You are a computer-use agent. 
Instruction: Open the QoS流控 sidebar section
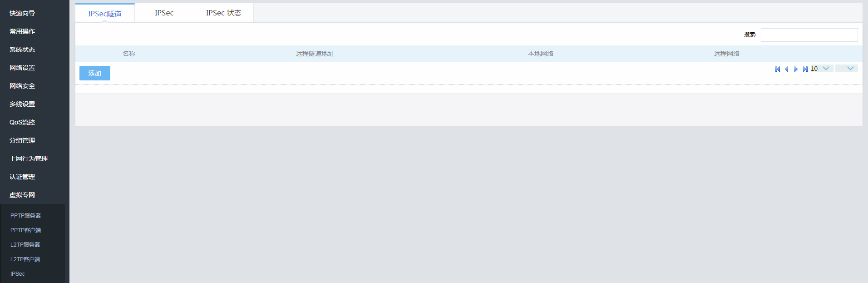click(x=22, y=122)
